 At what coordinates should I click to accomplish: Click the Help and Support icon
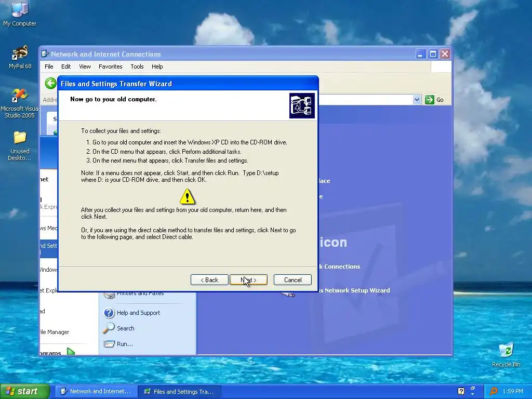109,312
